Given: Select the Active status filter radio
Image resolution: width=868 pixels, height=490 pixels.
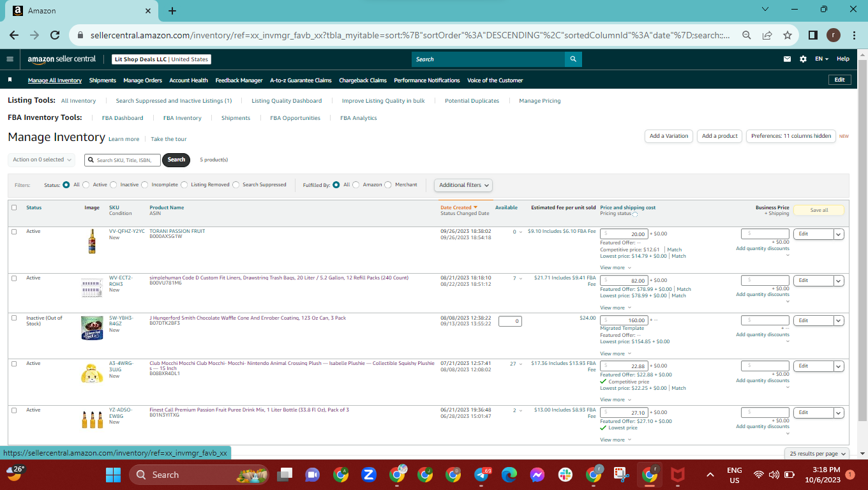Looking at the screenshot, I should (86, 185).
